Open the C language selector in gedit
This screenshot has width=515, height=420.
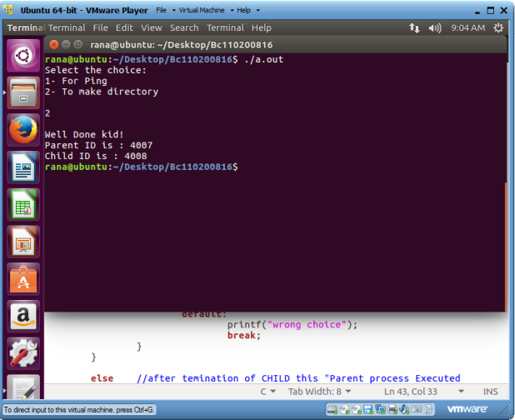pyautogui.click(x=267, y=392)
